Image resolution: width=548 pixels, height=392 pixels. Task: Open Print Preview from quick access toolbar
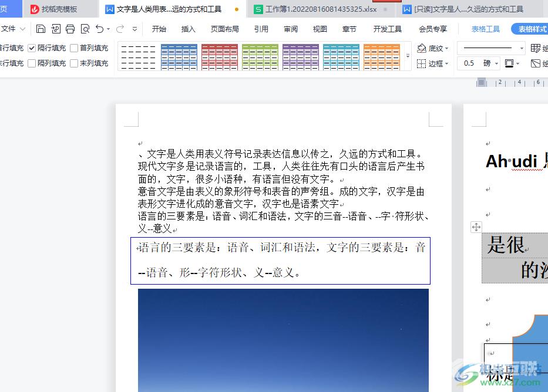click(85, 28)
